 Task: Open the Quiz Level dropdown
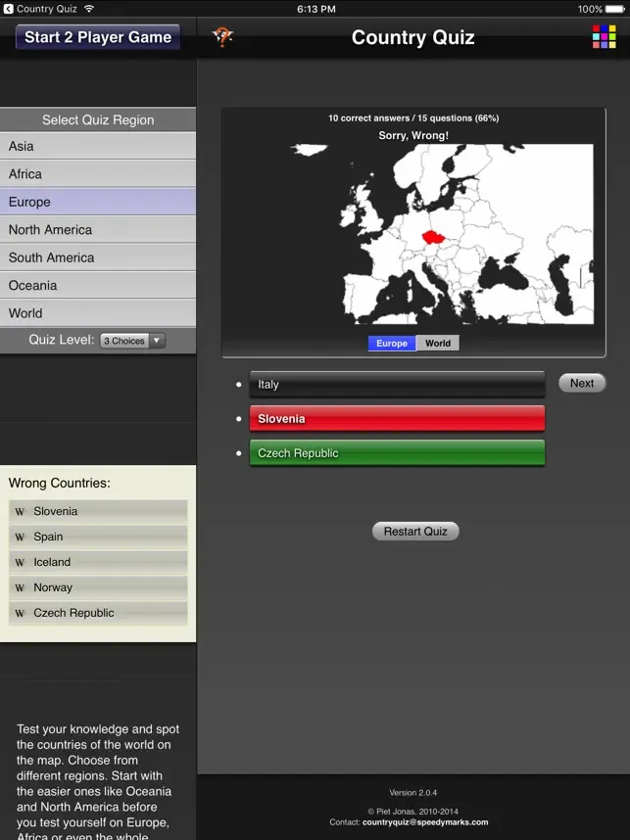click(x=132, y=341)
